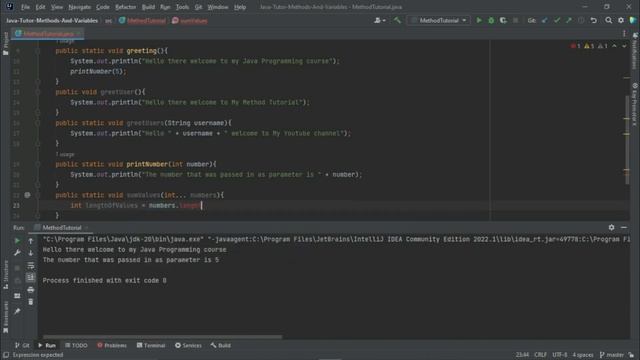Show Git history clock icon
The image size is (640, 360).
(581, 20)
